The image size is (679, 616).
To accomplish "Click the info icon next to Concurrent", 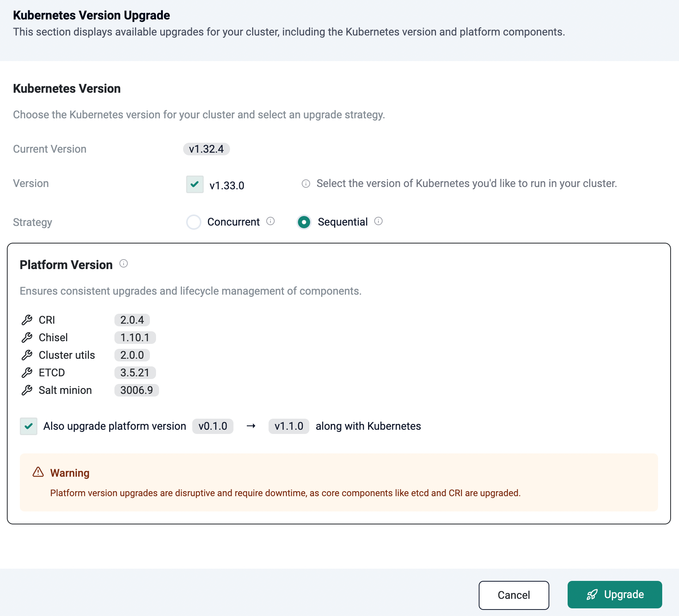I will (270, 221).
